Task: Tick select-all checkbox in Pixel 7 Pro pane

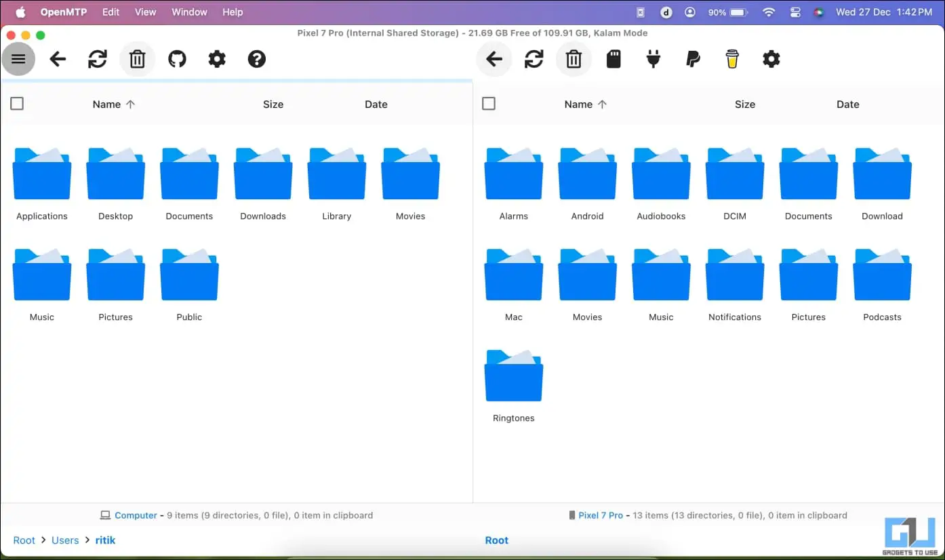Action: (x=489, y=104)
